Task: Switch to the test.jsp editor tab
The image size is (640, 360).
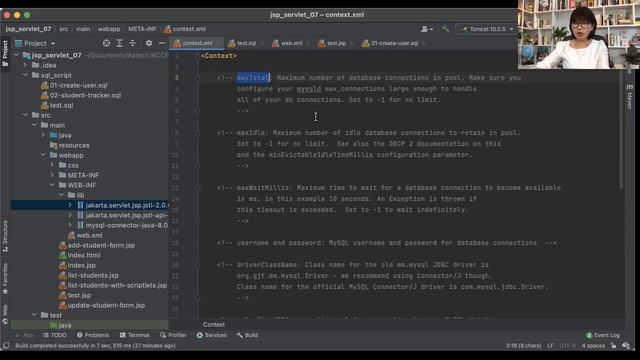Action: tap(336, 43)
